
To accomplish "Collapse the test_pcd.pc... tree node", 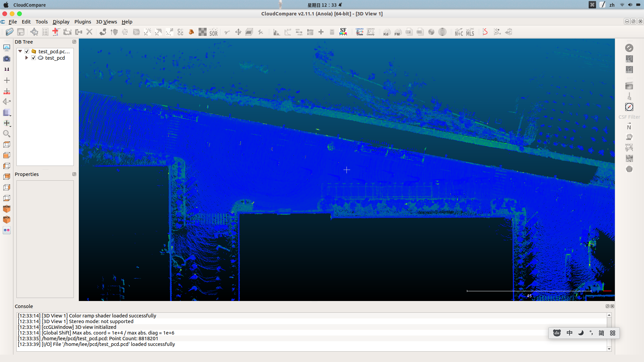I will click(x=20, y=51).
